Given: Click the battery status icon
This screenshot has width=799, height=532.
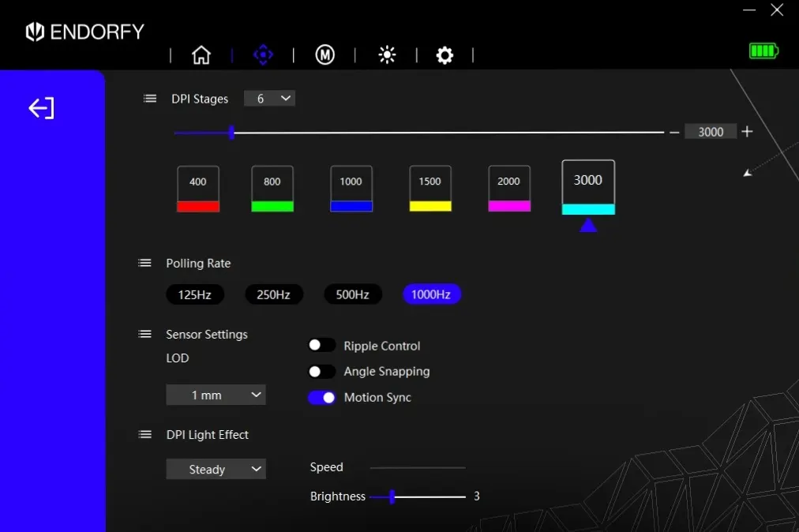Looking at the screenshot, I should [x=763, y=51].
